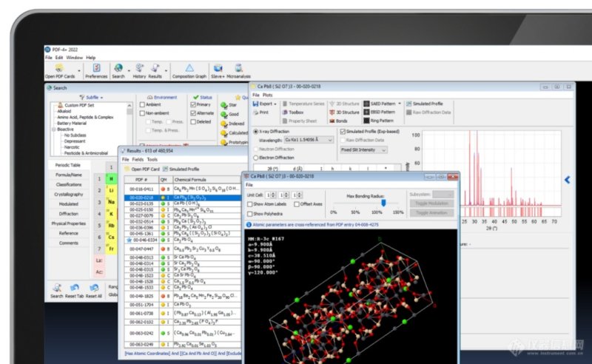Viewport: 592px width, 364px height.
Task: Click the Open PDF Cards toolbar icon
Action: coord(59,69)
